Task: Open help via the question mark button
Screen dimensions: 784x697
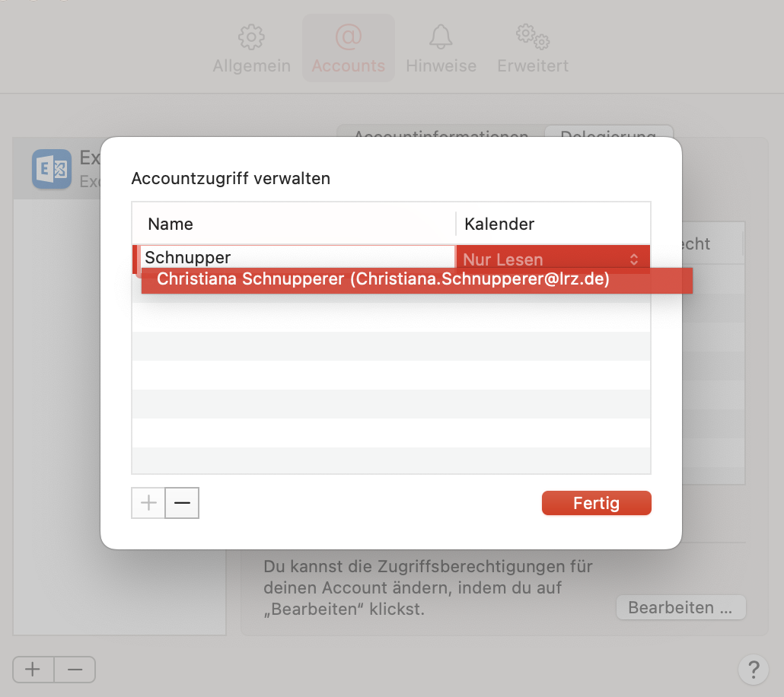Action: click(x=754, y=670)
